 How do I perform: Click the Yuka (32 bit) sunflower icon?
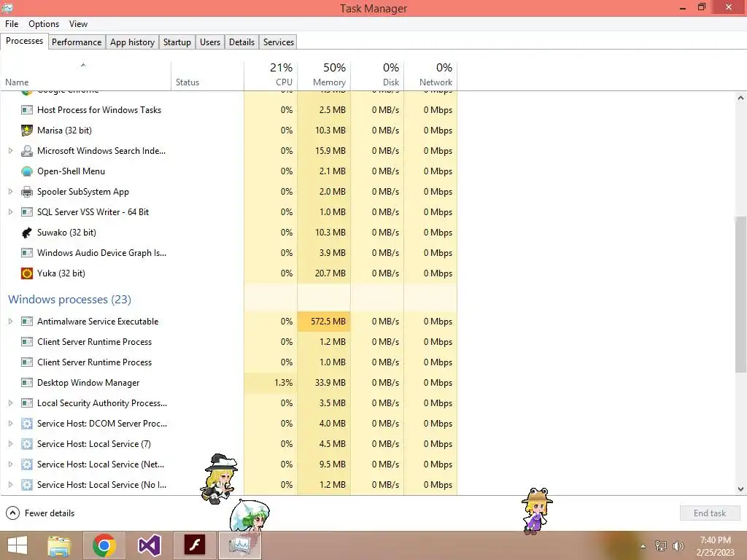point(27,273)
